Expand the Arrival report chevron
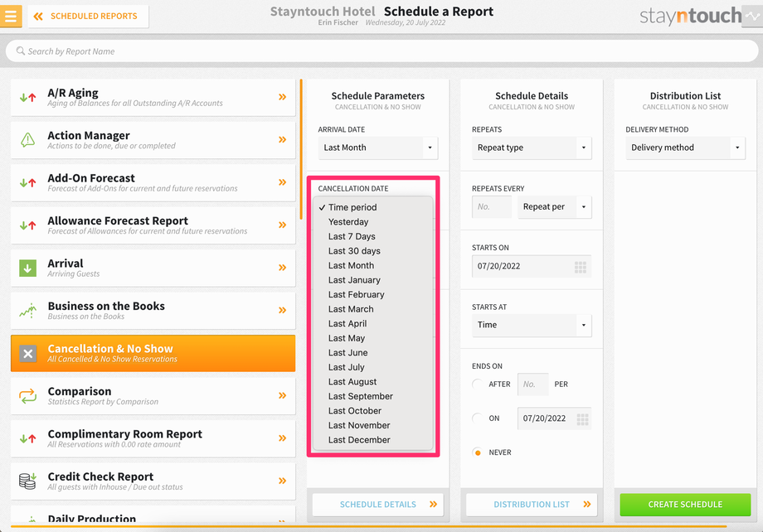This screenshot has height=532, width=763. (282, 268)
